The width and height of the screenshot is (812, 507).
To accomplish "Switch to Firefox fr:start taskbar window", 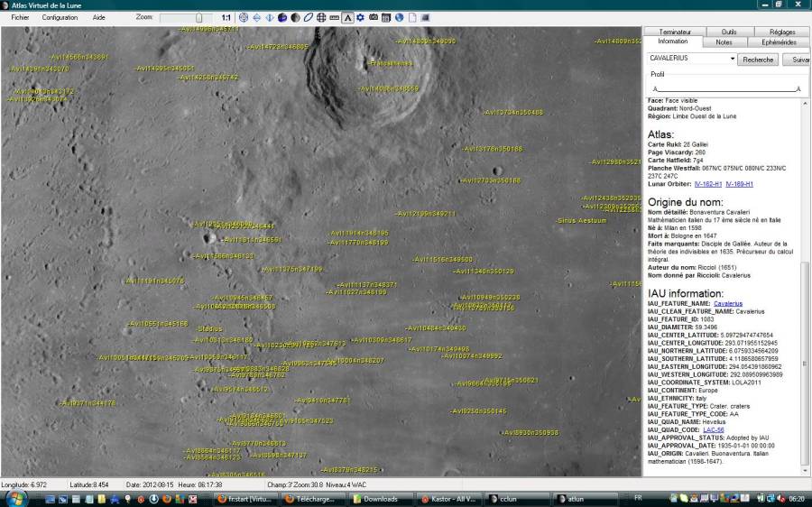I will [x=245, y=499].
